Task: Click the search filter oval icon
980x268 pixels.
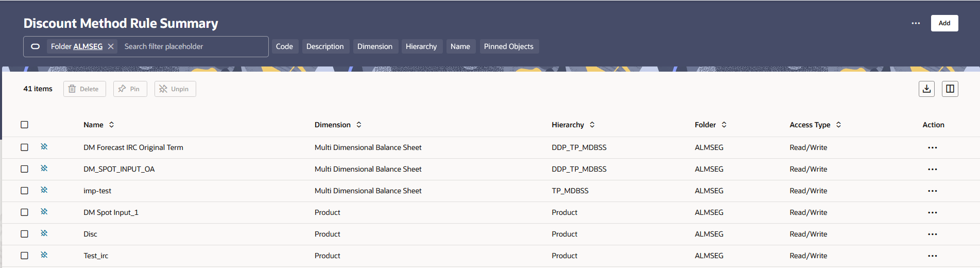Action: pyautogui.click(x=36, y=46)
